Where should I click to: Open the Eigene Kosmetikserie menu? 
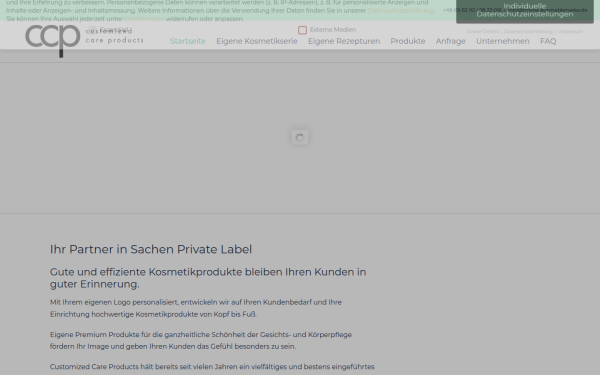[257, 41]
